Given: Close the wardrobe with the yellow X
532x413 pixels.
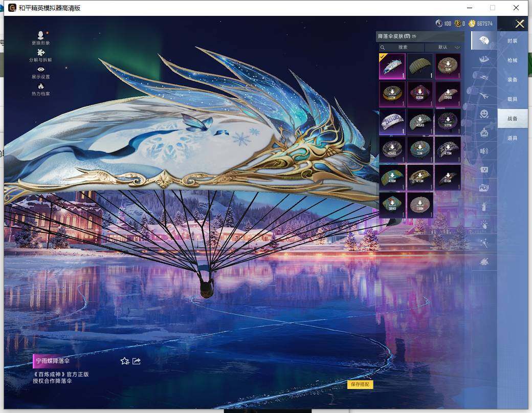Looking at the screenshot, I should 519,24.
